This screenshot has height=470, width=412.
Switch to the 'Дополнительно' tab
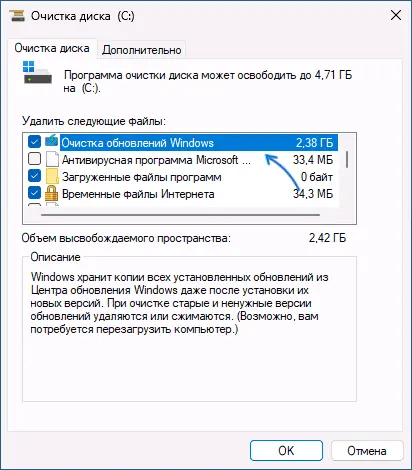pyautogui.click(x=142, y=50)
